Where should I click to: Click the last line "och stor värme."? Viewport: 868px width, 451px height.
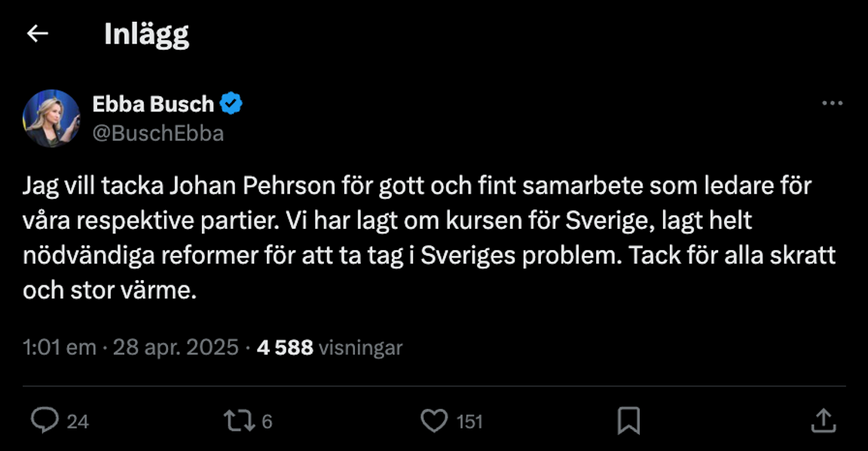(x=110, y=290)
